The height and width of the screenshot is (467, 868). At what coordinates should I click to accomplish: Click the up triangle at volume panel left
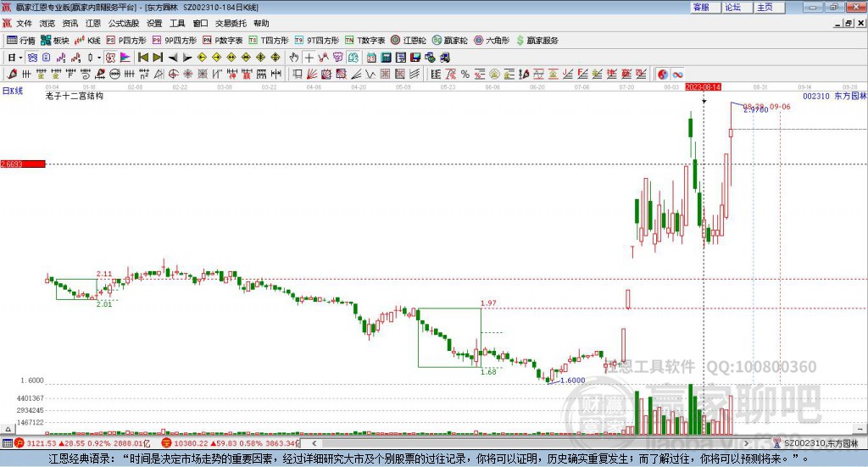(8, 429)
